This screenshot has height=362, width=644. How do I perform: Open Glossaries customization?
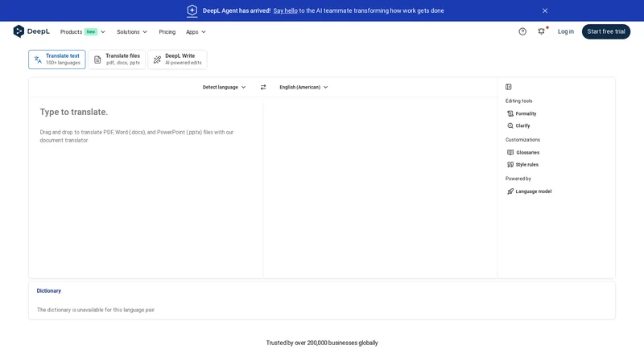[523, 152]
